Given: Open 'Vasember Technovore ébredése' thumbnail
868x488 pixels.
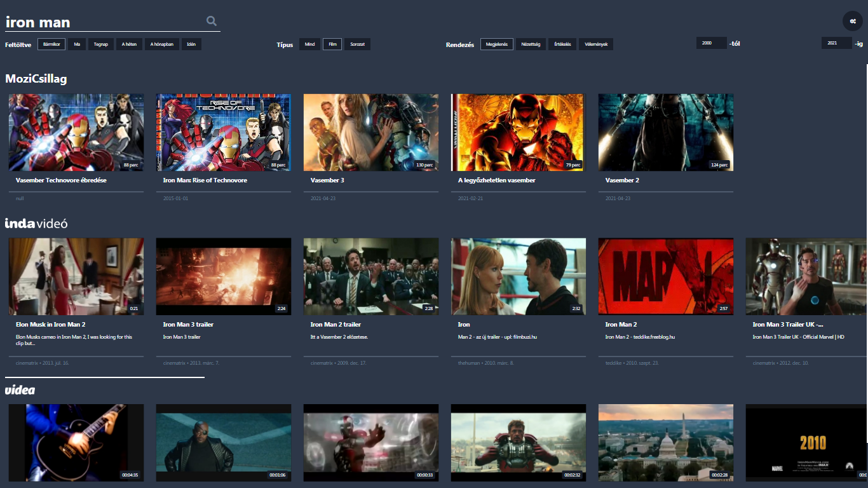Looking at the screenshot, I should pos(76,132).
